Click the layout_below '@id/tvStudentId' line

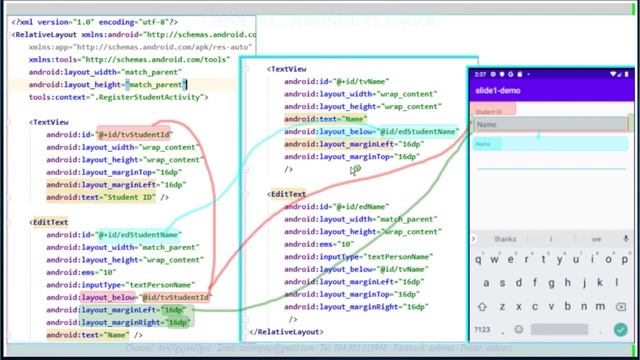coord(128,297)
